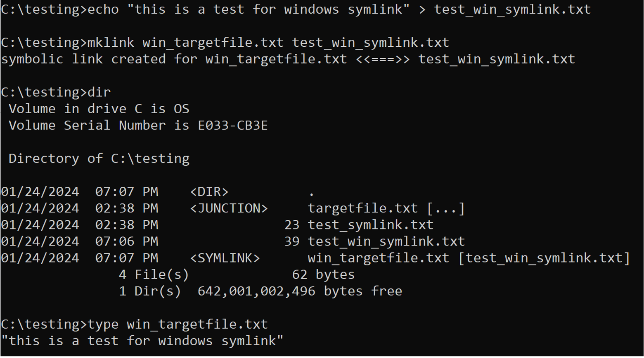This screenshot has height=358, width=644.
Task: Click the file size 23 in the listing
Action: 291,225
